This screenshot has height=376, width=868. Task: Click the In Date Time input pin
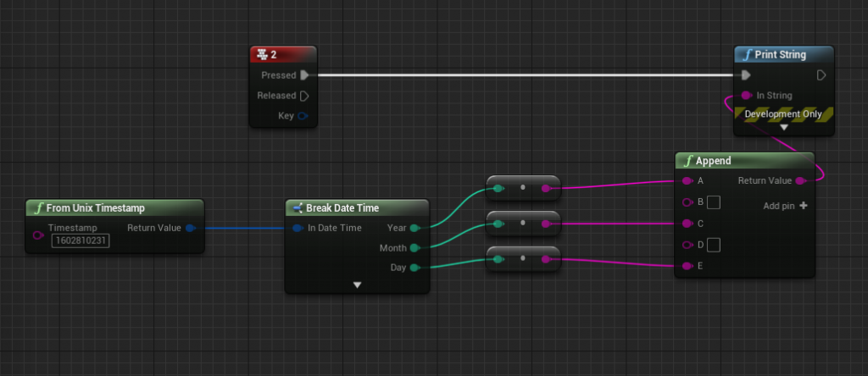[298, 228]
